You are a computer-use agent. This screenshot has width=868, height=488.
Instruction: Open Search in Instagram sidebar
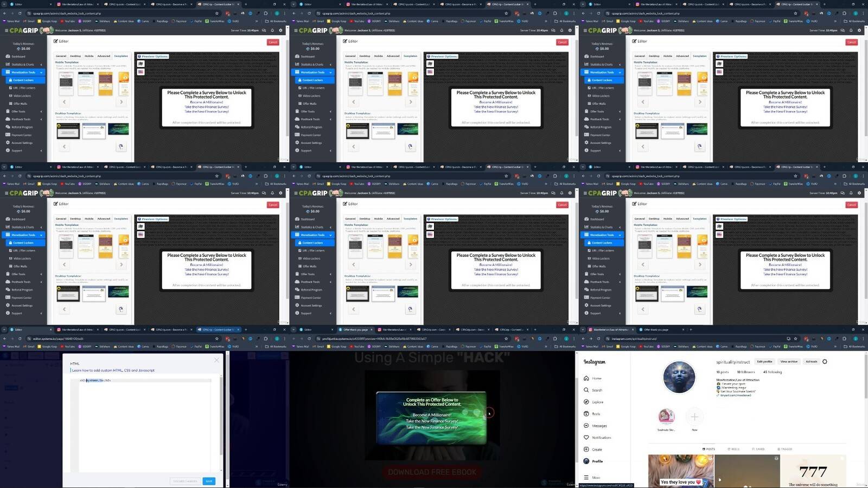coord(592,390)
